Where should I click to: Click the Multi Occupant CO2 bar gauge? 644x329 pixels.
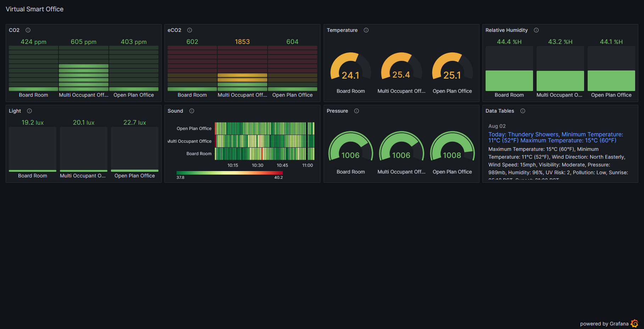84,68
